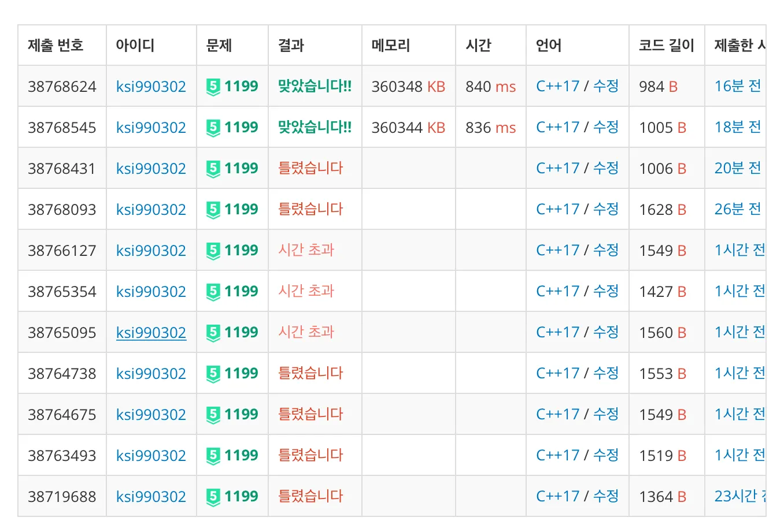Click '틀렸습니다' result in row 38768431
This screenshot has height=532, width=784.
click(x=310, y=169)
